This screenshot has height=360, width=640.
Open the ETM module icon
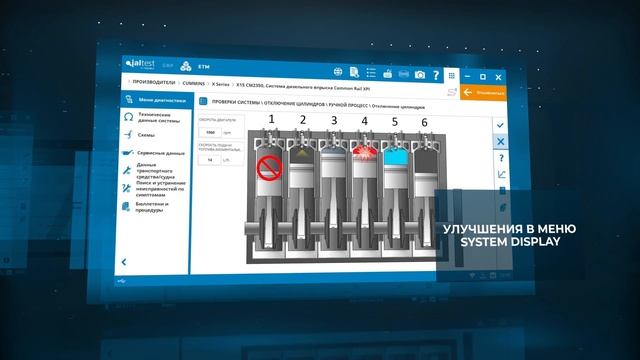pyautogui.click(x=186, y=66)
